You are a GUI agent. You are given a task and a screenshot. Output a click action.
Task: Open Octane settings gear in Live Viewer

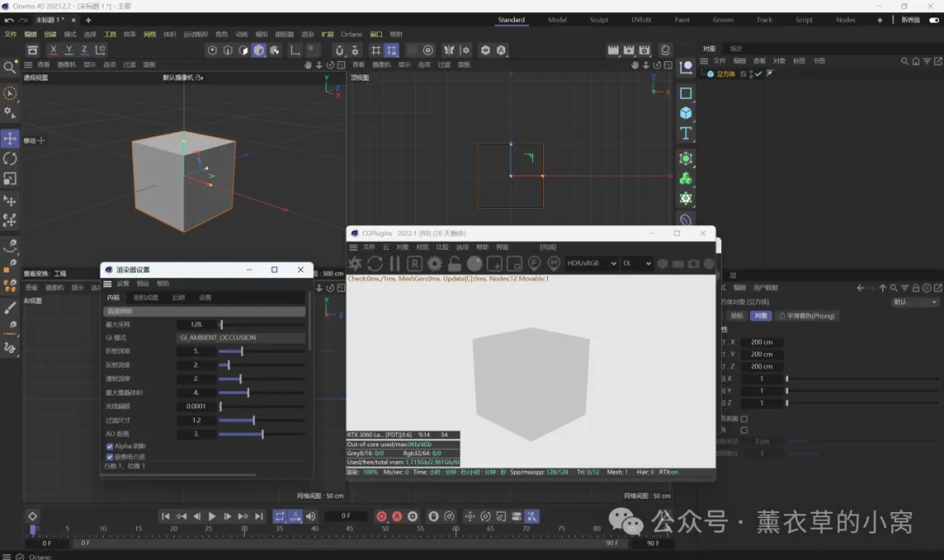point(434,264)
